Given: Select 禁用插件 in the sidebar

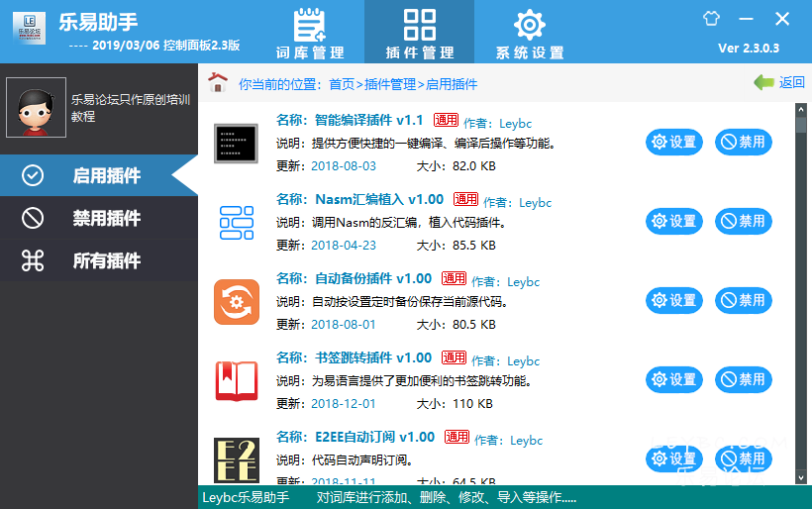Looking at the screenshot, I should tap(106, 219).
